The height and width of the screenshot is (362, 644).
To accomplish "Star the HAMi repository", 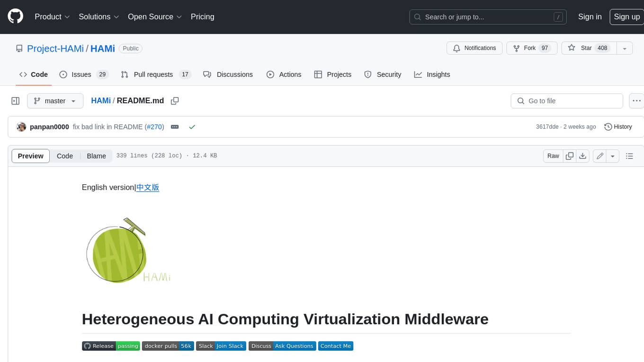I will click(x=589, y=48).
